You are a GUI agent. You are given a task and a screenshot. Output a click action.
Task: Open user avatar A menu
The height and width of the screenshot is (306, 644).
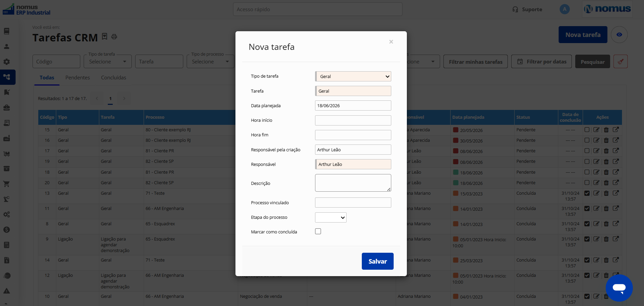(x=564, y=9)
